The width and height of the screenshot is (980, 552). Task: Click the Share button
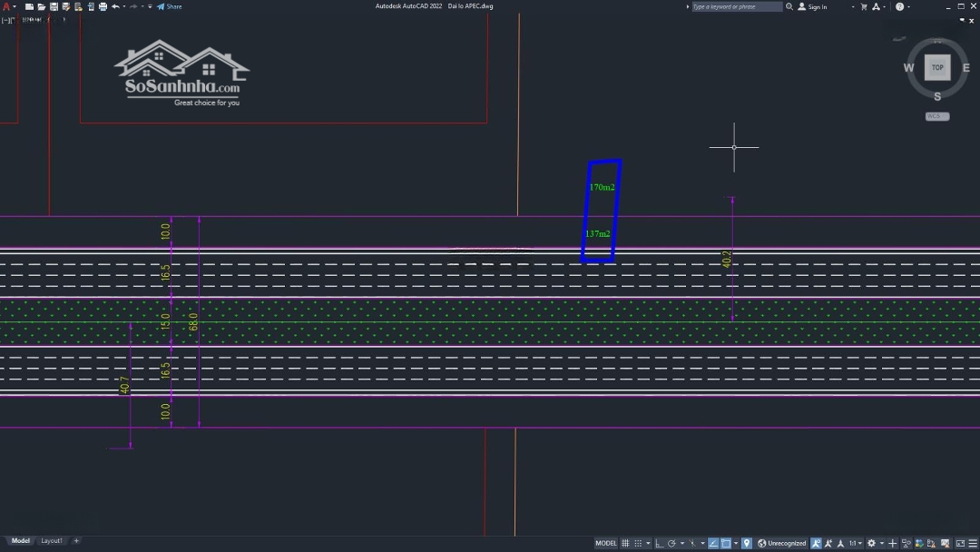click(170, 6)
